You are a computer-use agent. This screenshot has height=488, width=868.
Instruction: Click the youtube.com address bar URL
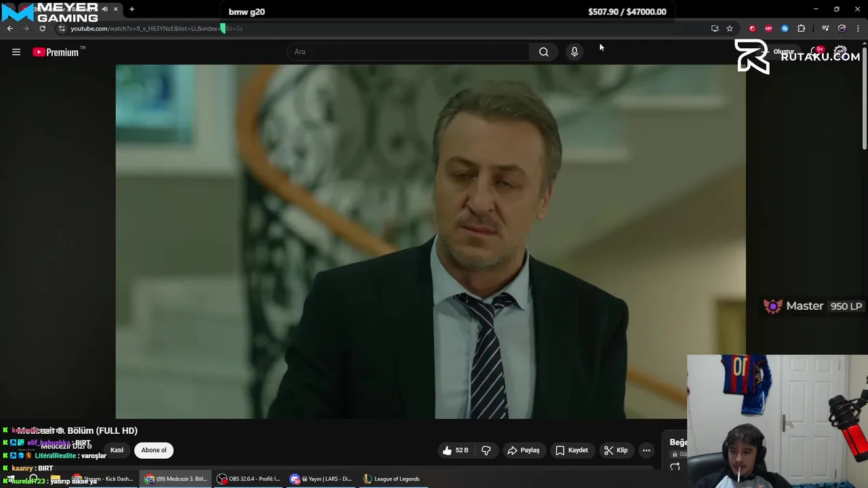tap(156, 28)
